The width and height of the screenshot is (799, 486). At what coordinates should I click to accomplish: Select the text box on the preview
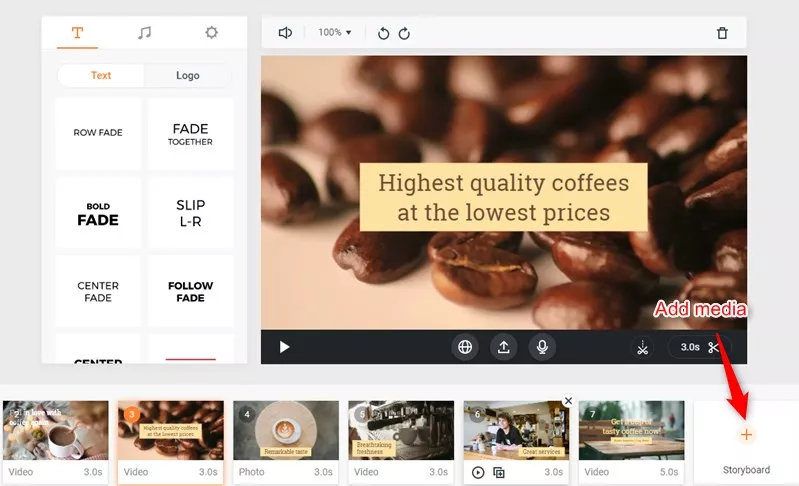click(x=503, y=197)
